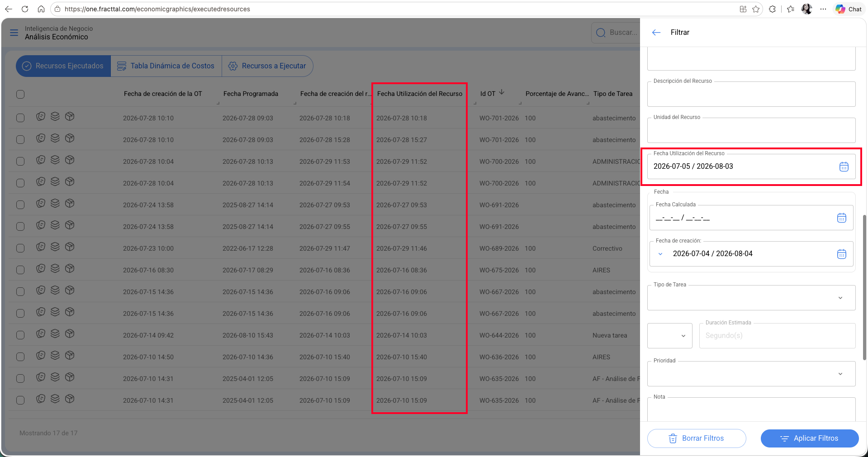The image size is (868, 457).
Task: Open browser extensions puzzle icon
Action: click(x=773, y=9)
